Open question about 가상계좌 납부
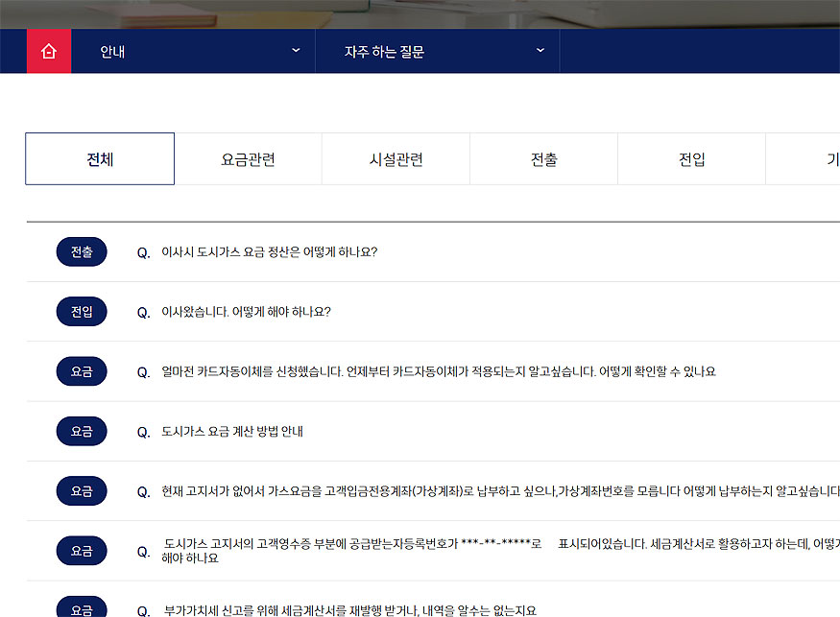The image size is (840, 617). (x=499, y=492)
